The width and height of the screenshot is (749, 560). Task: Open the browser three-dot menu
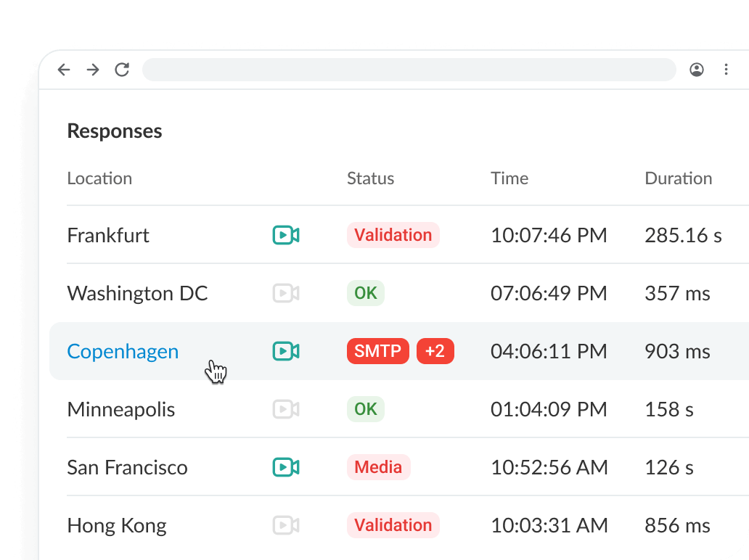click(x=726, y=70)
